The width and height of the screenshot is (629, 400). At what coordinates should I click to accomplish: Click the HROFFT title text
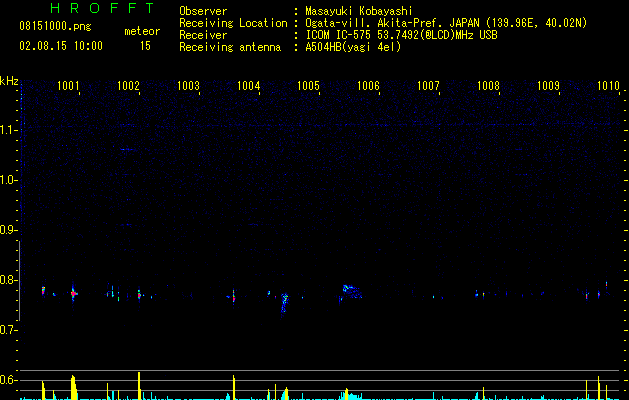coord(103,8)
